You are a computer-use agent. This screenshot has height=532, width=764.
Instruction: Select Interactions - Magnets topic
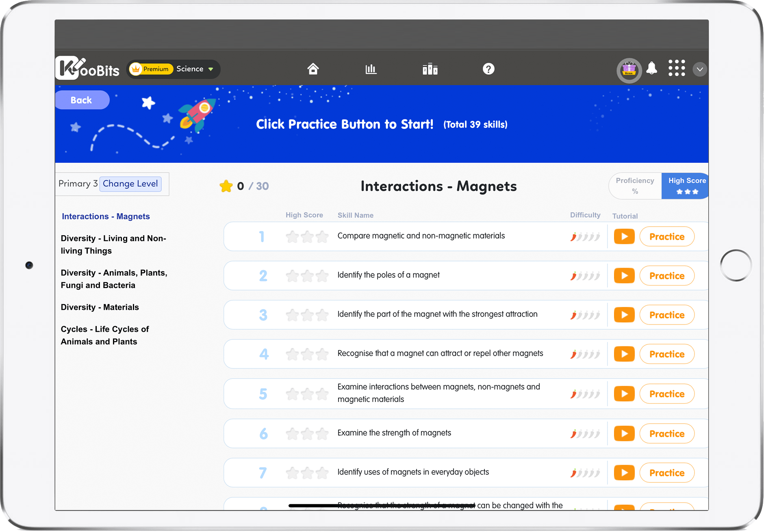point(106,216)
